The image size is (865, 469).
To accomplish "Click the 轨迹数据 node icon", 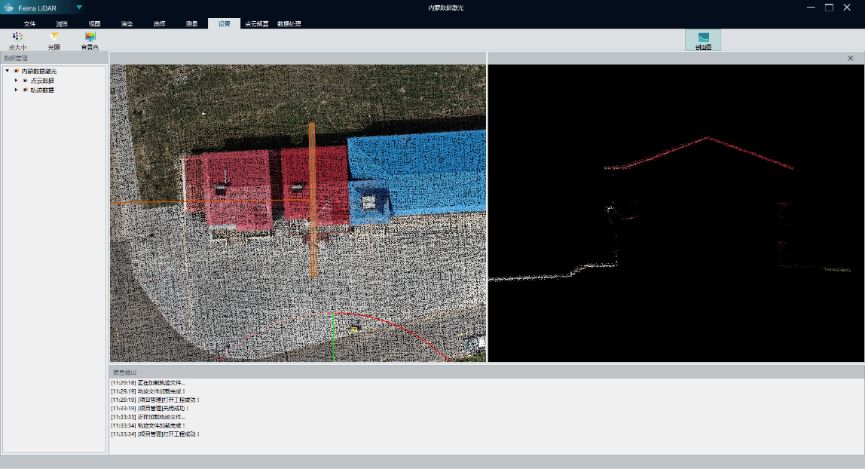I will 25,90.
